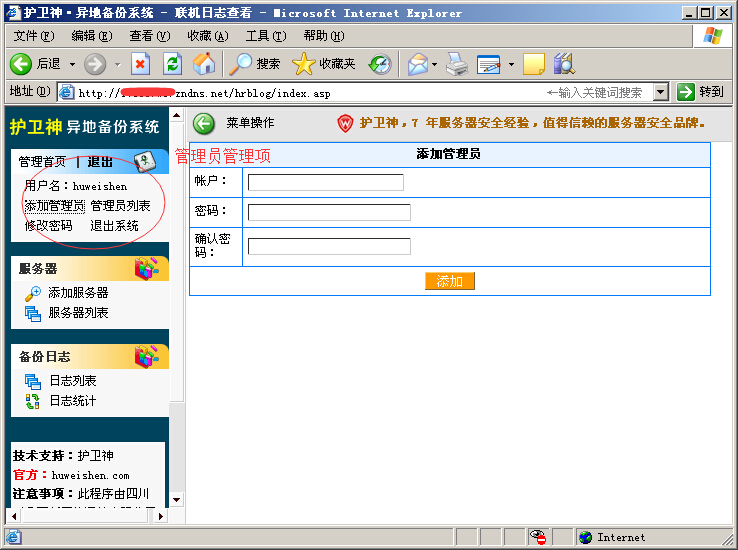Click the 添加管理员 table header text
This screenshot has height=550, width=738.
click(448, 154)
